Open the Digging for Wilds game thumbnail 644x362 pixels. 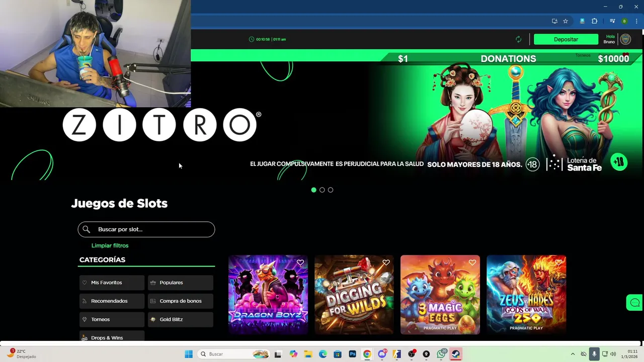click(x=354, y=295)
